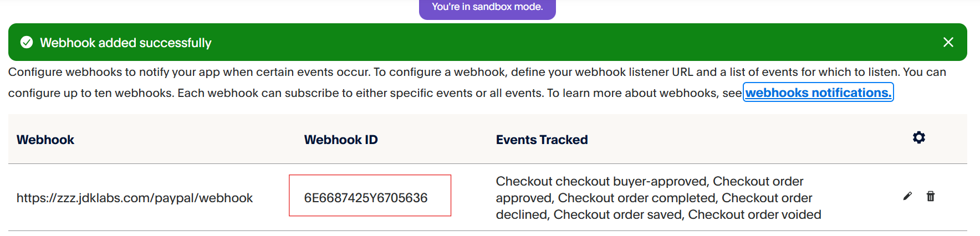Click the Checkout order voided event text
Viewport: 980px width, 236px height.
pos(754,214)
